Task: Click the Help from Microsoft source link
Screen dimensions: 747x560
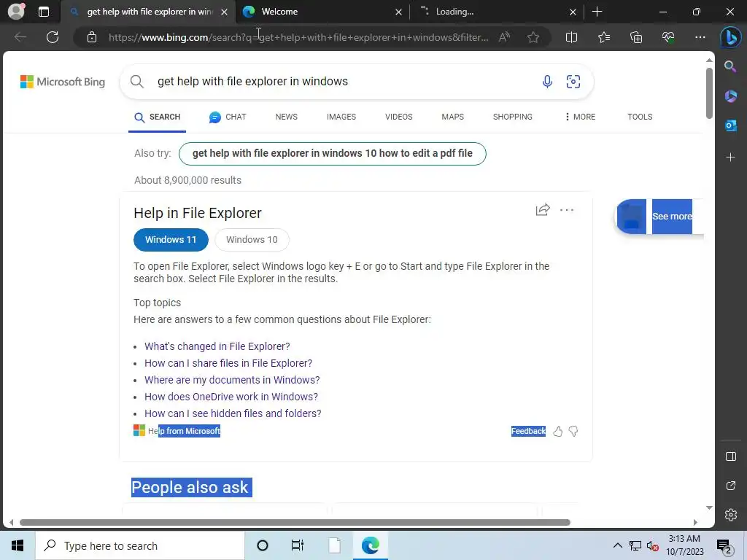Action: pos(184,431)
